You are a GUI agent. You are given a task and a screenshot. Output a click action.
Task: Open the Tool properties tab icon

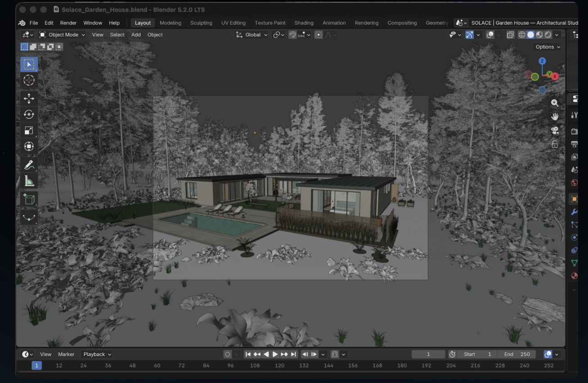(x=574, y=115)
